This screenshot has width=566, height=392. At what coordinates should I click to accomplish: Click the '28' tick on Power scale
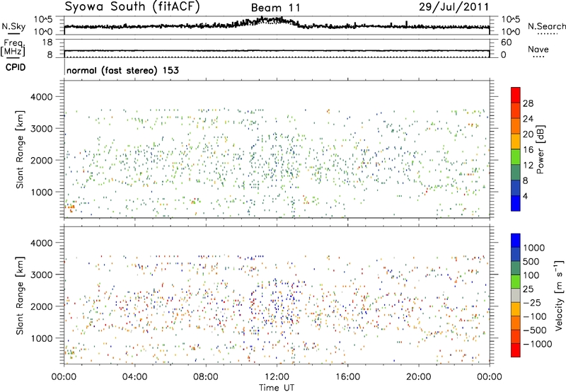pos(528,103)
